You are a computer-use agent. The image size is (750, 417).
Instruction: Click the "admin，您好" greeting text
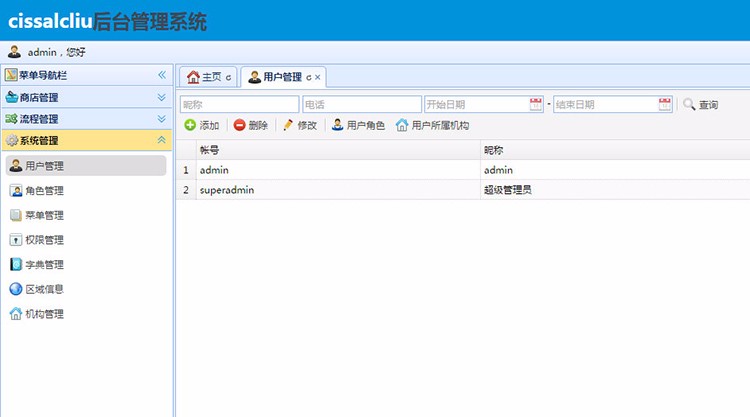(56, 52)
